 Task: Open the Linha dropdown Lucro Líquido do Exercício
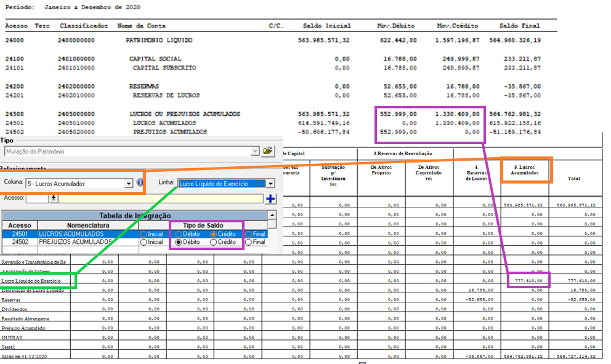coord(270,184)
